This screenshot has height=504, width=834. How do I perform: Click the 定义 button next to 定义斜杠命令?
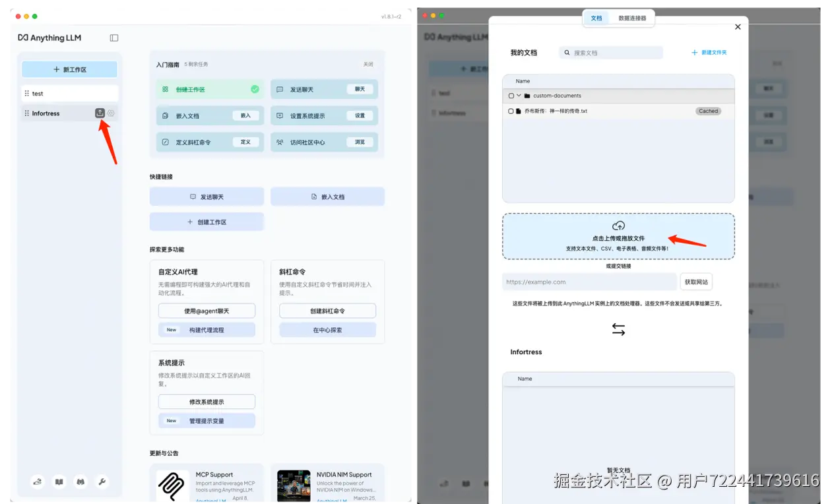click(245, 142)
